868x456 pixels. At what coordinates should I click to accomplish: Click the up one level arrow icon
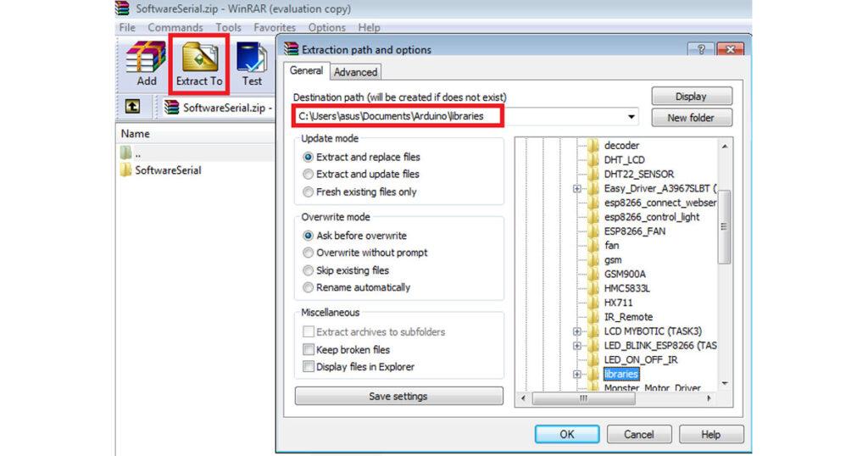pyautogui.click(x=132, y=108)
